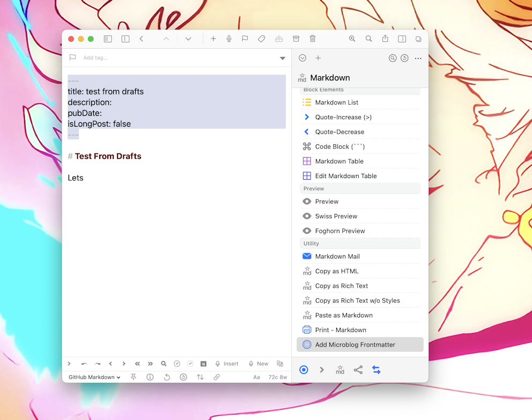The height and width of the screenshot is (420, 532).
Task: Expand the action bar with left chevron
Action: (69, 364)
